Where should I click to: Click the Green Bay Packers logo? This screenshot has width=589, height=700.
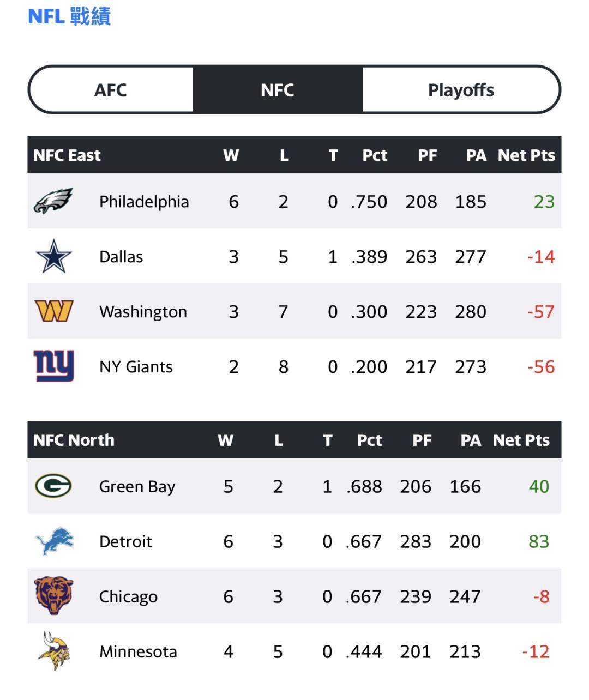click(53, 486)
